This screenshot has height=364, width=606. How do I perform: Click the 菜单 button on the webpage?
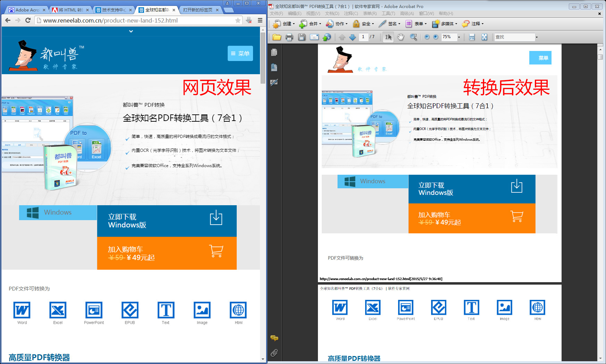240,53
